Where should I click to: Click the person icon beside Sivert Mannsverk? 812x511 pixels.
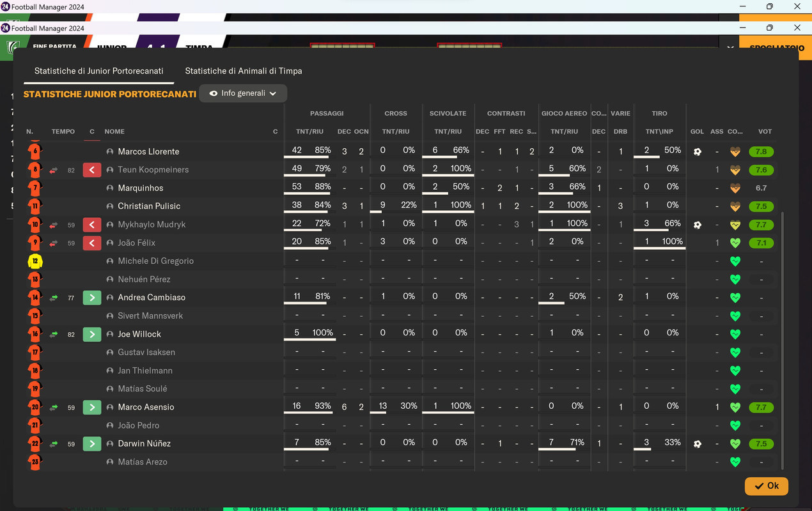coord(110,316)
